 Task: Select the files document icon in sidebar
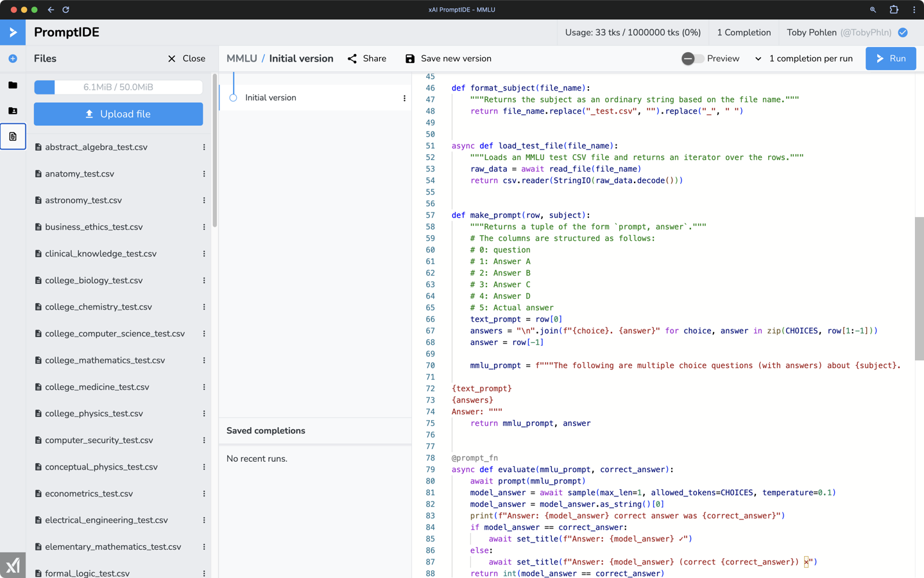13,136
